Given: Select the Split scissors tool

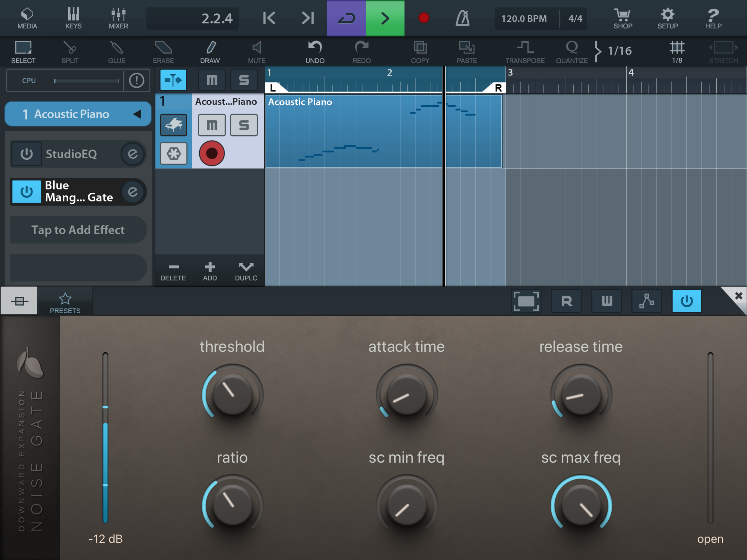Looking at the screenshot, I should click(70, 51).
